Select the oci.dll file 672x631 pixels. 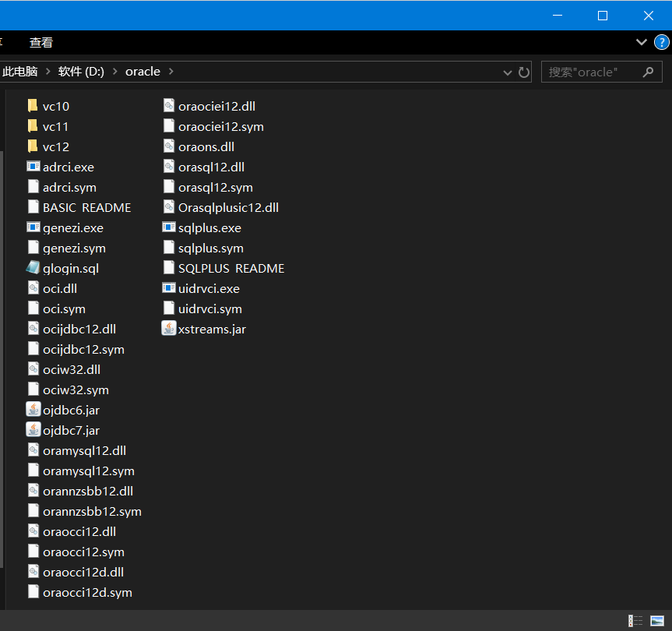[x=60, y=288]
